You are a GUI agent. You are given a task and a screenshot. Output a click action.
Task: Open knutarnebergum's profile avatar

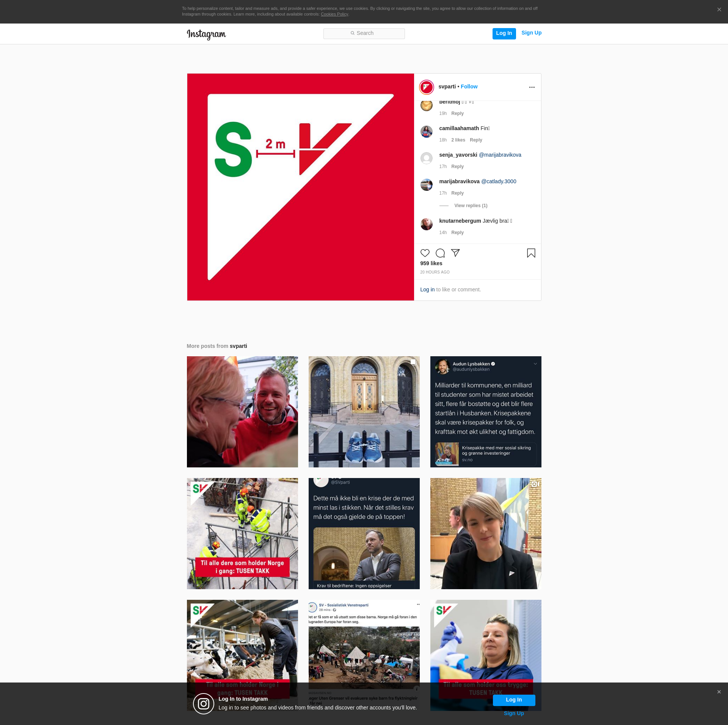427,224
